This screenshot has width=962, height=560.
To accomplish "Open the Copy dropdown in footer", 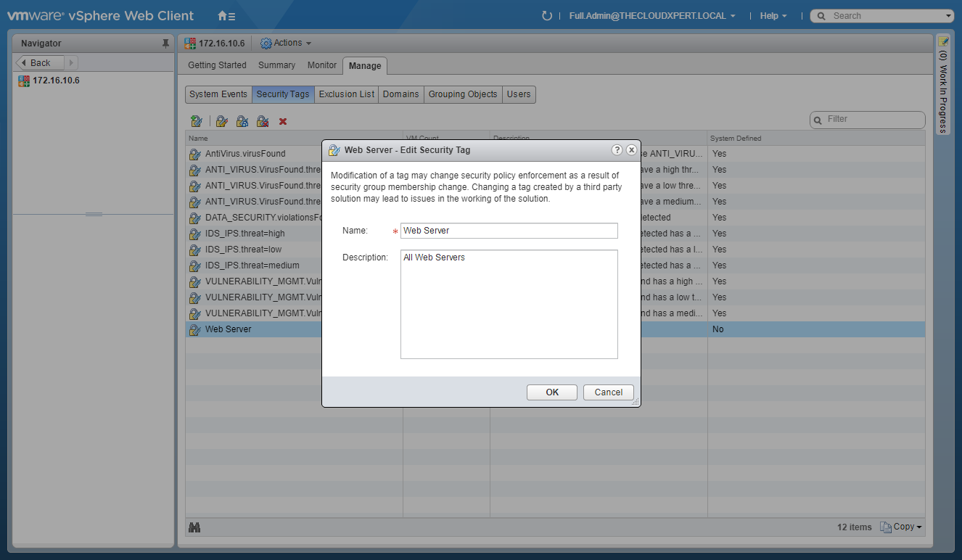I will tap(901, 527).
